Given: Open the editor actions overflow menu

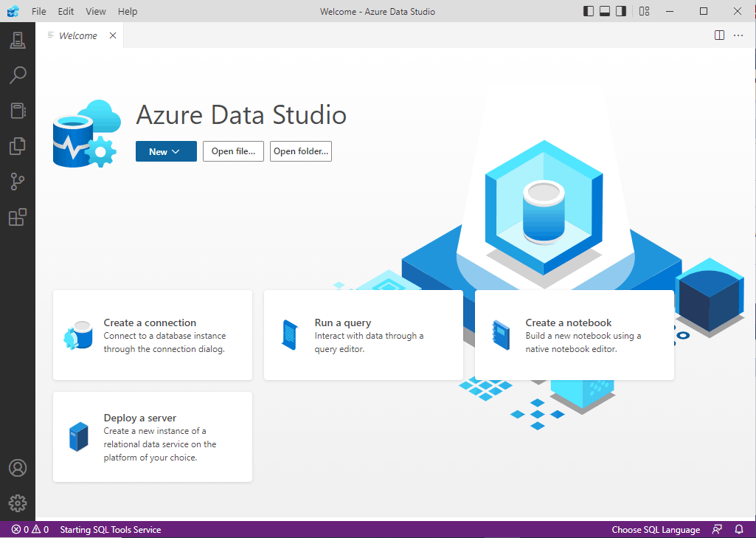Looking at the screenshot, I should (x=738, y=35).
